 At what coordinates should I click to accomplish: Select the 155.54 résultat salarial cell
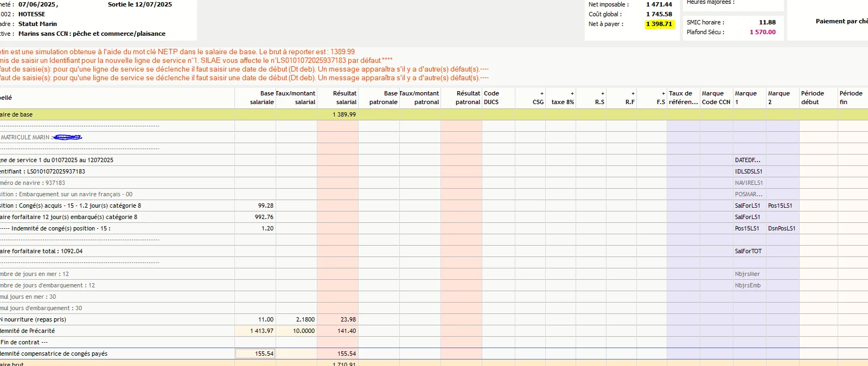click(x=338, y=354)
